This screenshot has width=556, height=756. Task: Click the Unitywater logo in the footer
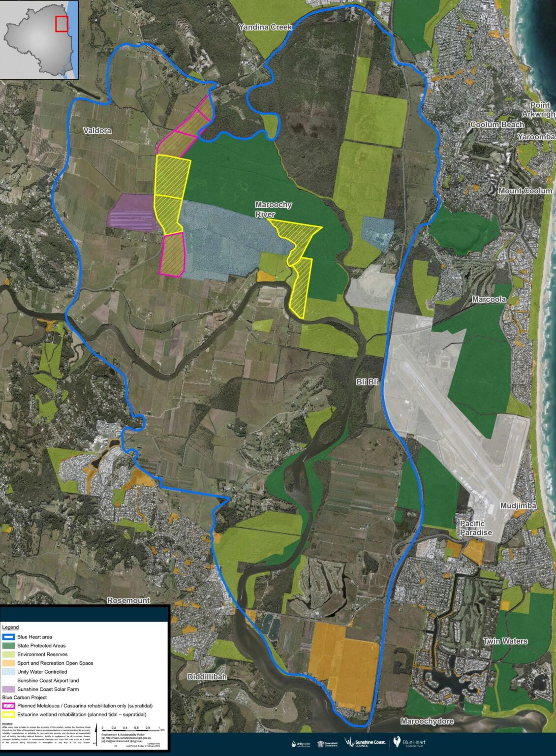tap(301, 743)
